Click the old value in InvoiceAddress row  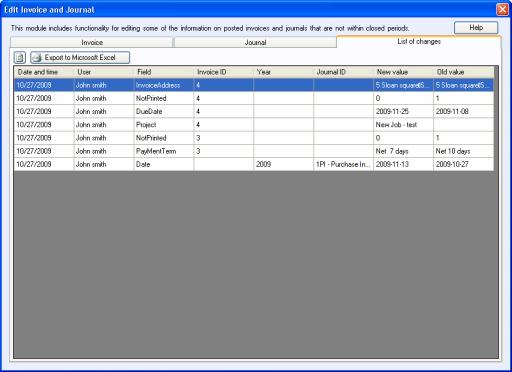pyautogui.click(x=464, y=85)
